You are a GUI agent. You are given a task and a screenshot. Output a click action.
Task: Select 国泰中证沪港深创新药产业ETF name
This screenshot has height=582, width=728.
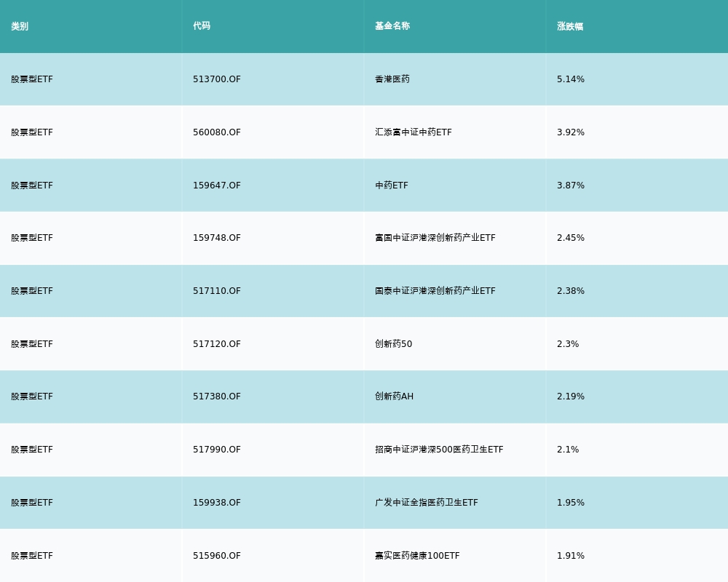coord(435,291)
